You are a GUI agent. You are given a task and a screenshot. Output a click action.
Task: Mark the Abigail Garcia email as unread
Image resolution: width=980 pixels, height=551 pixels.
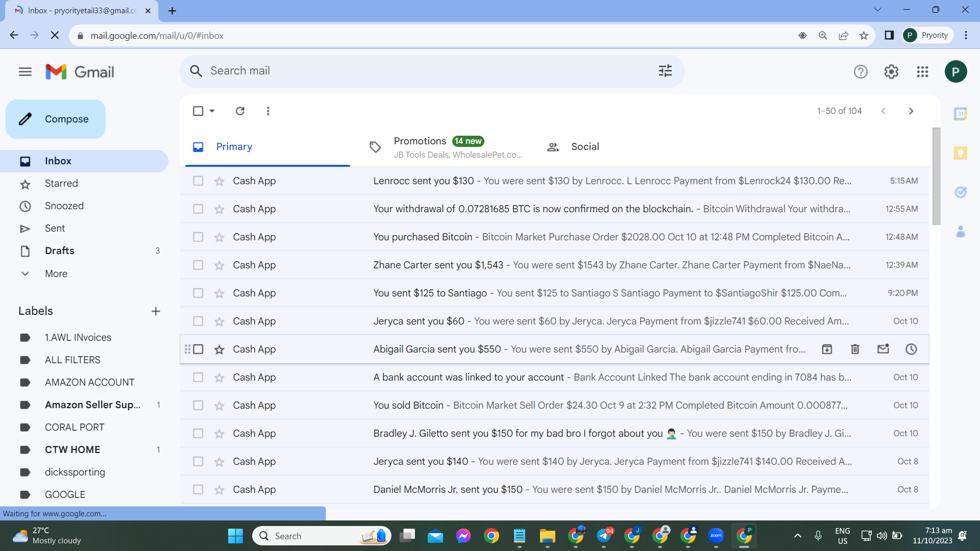point(883,349)
